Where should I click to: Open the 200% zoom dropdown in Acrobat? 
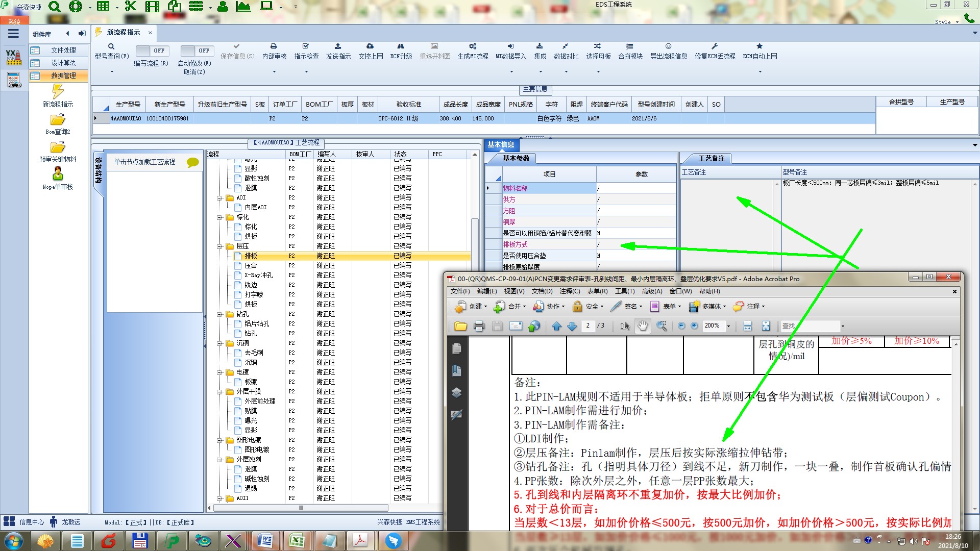coord(729,326)
